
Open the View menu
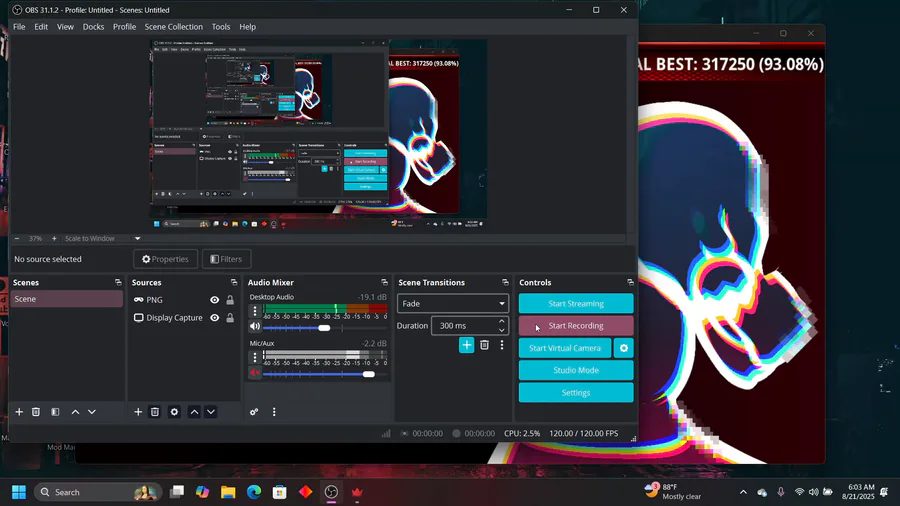point(65,27)
